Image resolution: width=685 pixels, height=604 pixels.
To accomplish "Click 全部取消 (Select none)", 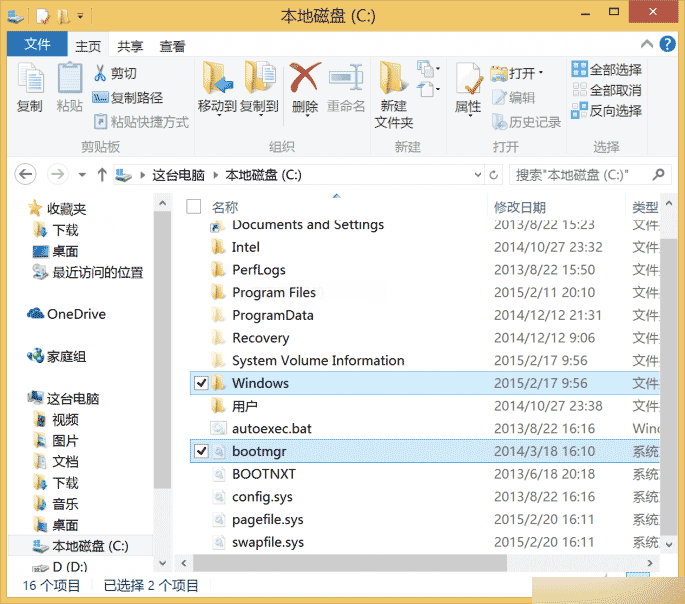I will click(607, 90).
